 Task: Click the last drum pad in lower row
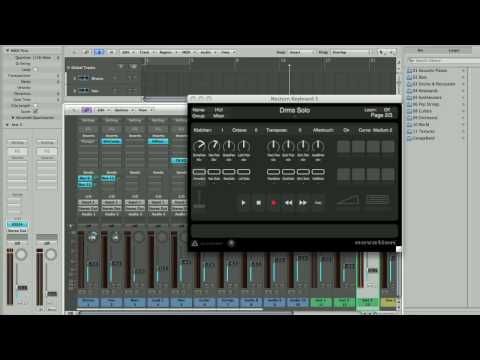coord(388,174)
